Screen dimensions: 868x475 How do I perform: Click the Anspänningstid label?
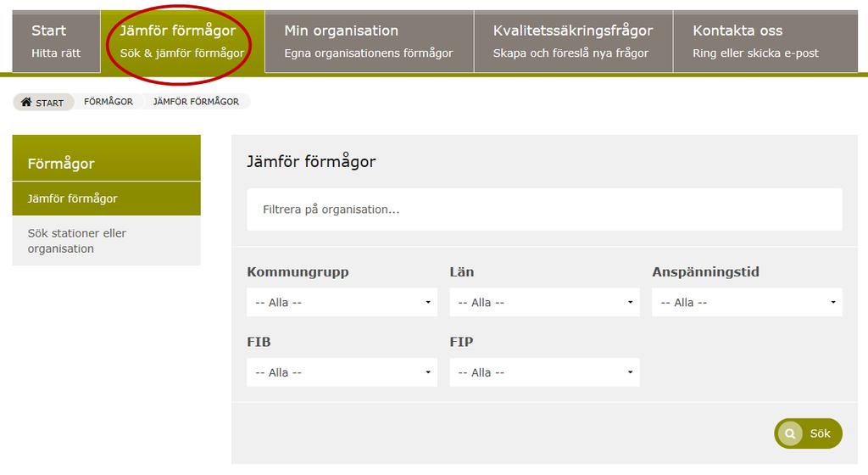coord(705,272)
